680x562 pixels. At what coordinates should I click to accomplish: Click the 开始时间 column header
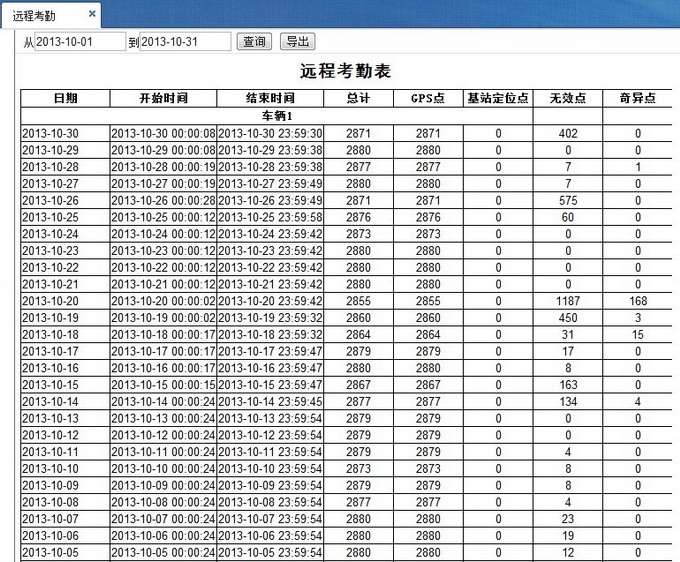(x=163, y=99)
